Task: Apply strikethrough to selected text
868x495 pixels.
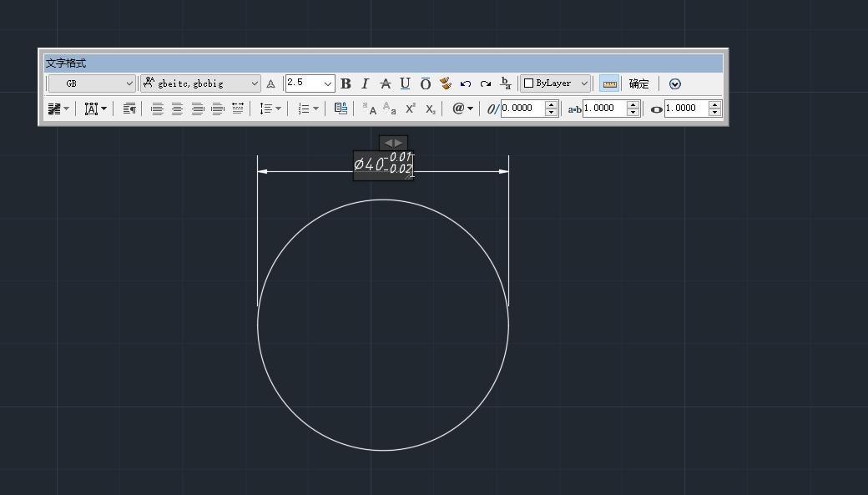Action: [385, 83]
